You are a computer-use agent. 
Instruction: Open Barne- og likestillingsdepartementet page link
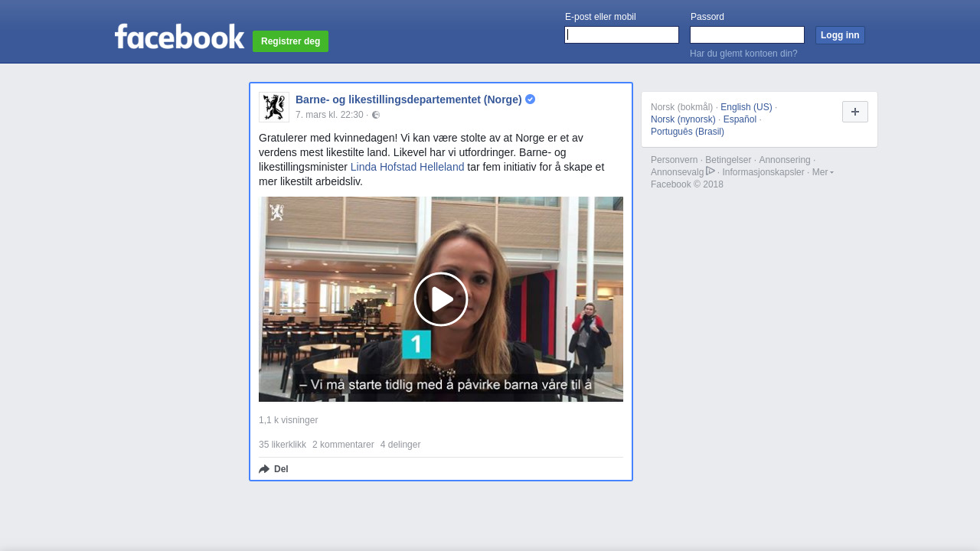coord(409,99)
